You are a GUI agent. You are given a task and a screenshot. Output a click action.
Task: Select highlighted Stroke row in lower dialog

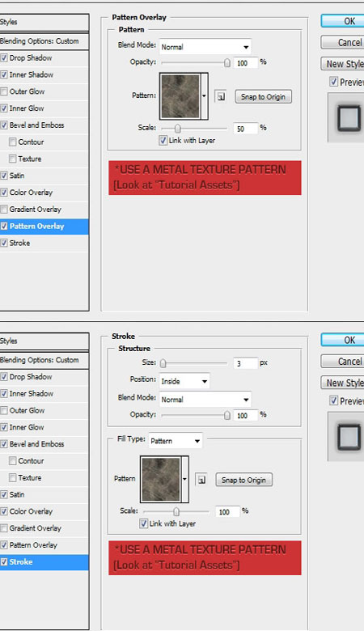pyautogui.click(x=44, y=561)
